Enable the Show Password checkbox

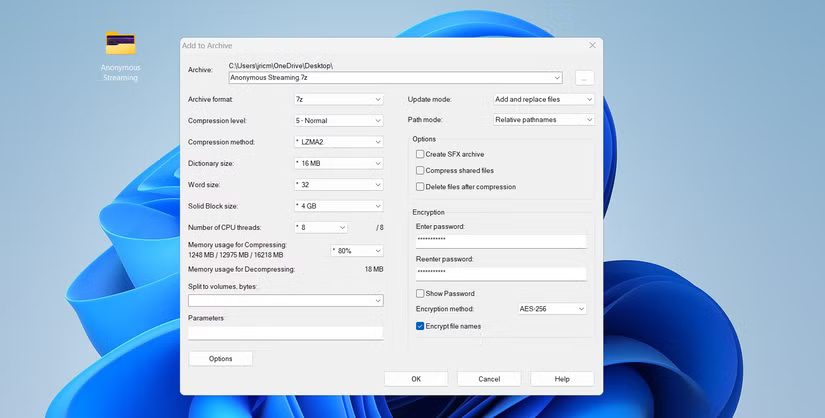point(420,294)
